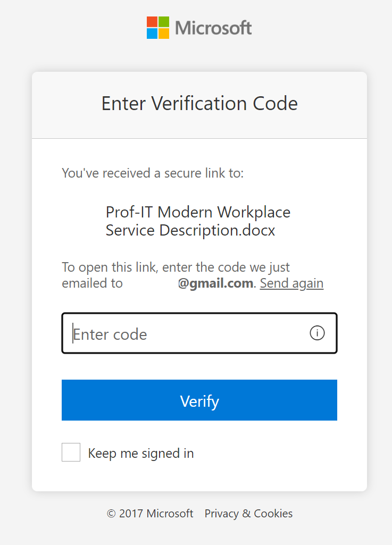Click the Send again link
The width and height of the screenshot is (392, 545).
291,283
